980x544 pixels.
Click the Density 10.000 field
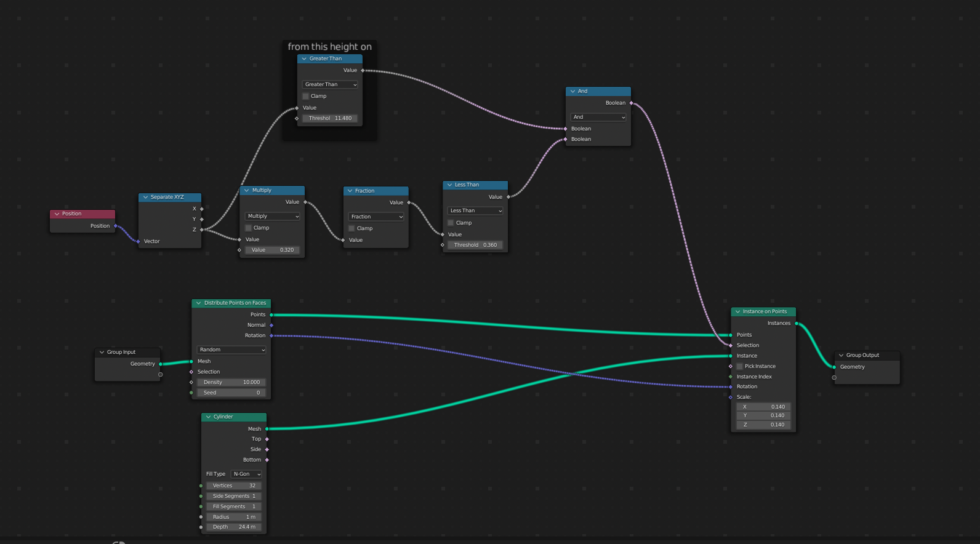[x=231, y=383]
